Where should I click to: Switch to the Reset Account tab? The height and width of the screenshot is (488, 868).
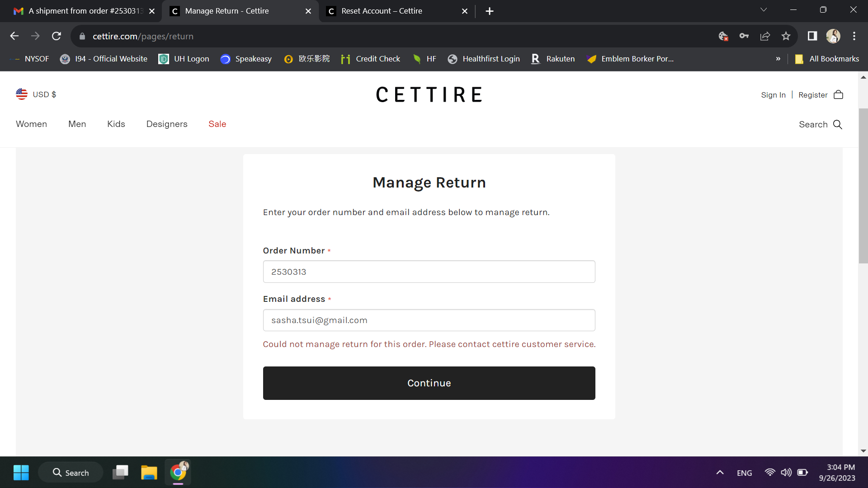[382, 11]
